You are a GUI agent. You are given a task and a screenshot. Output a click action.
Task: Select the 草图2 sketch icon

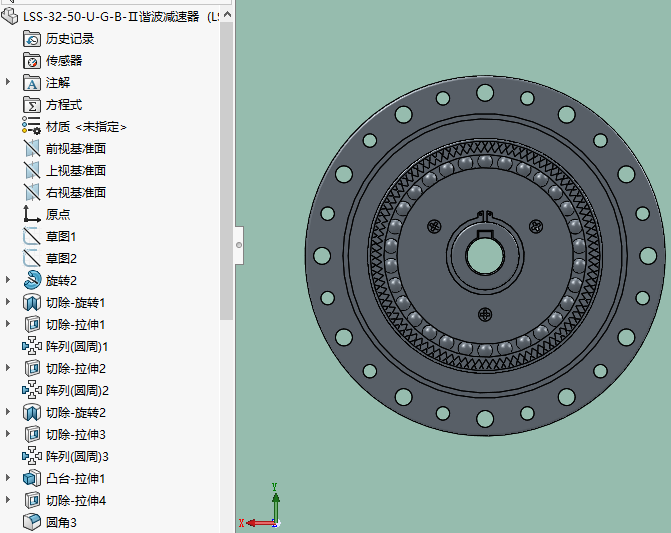pyautogui.click(x=32, y=258)
